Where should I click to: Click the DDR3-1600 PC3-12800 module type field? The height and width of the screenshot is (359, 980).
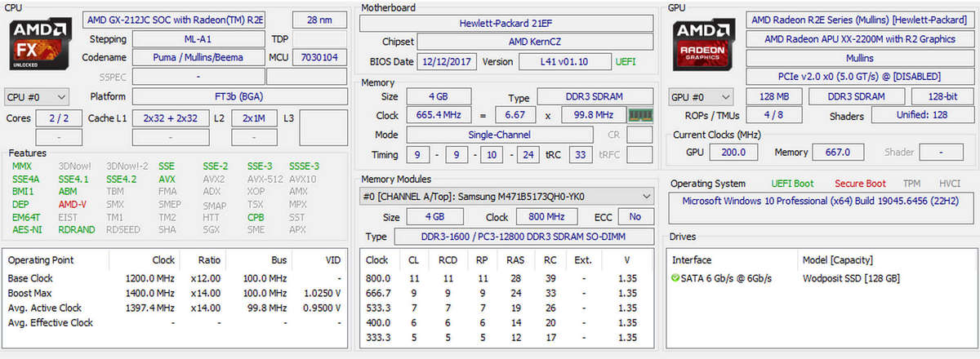(x=524, y=237)
